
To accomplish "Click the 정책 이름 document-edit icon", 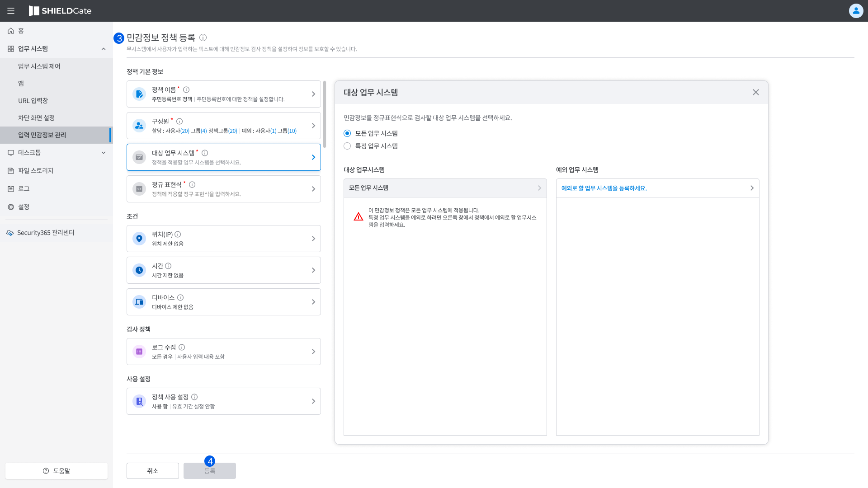I will coord(139,94).
